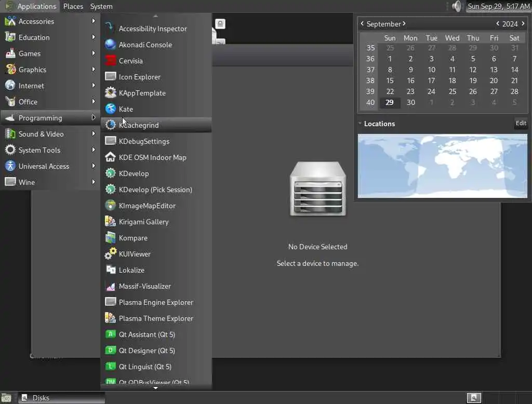Screen dimensions: 532x404
Task: Open KDE OSM Indoor Map icon
Action: pyautogui.click(x=110, y=157)
